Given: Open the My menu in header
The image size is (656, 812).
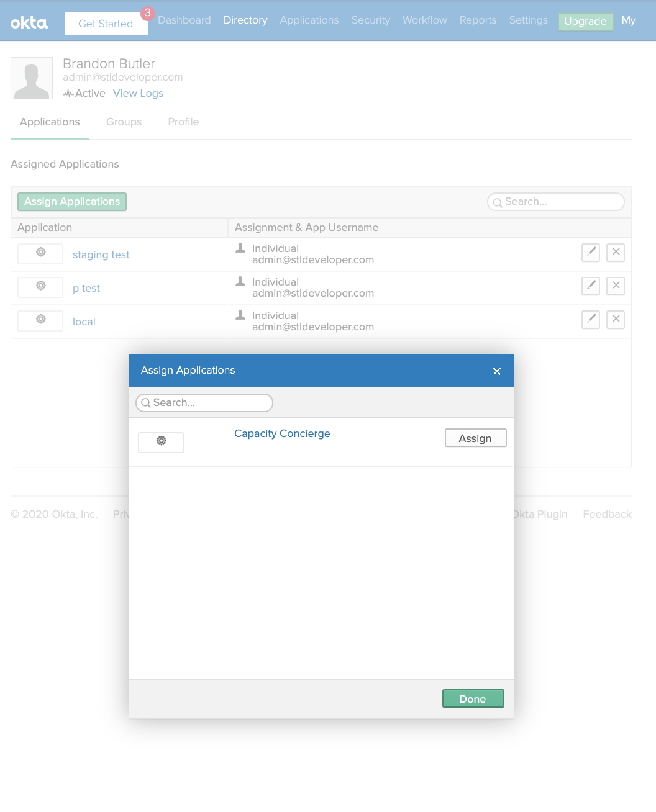Looking at the screenshot, I should pyautogui.click(x=629, y=20).
